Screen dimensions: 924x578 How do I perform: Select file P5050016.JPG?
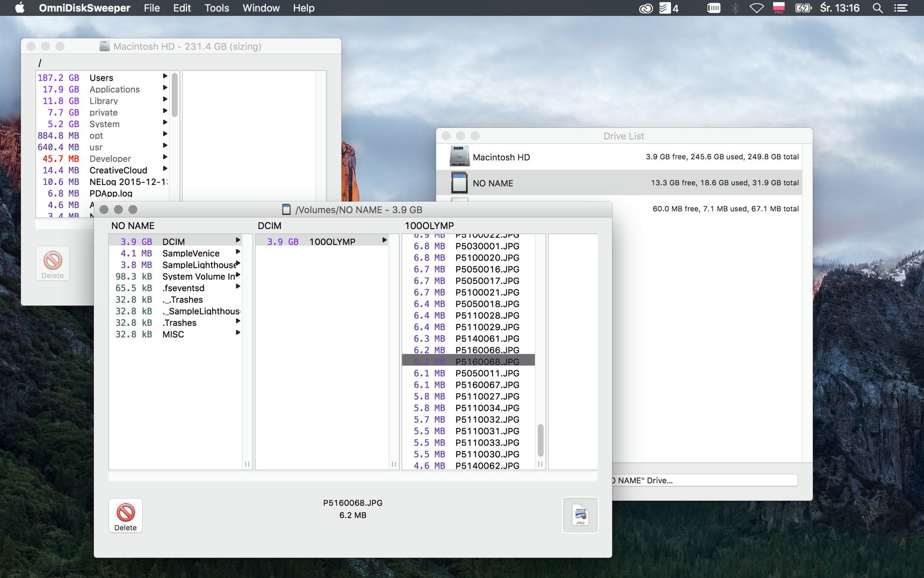[x=468, y=269]
